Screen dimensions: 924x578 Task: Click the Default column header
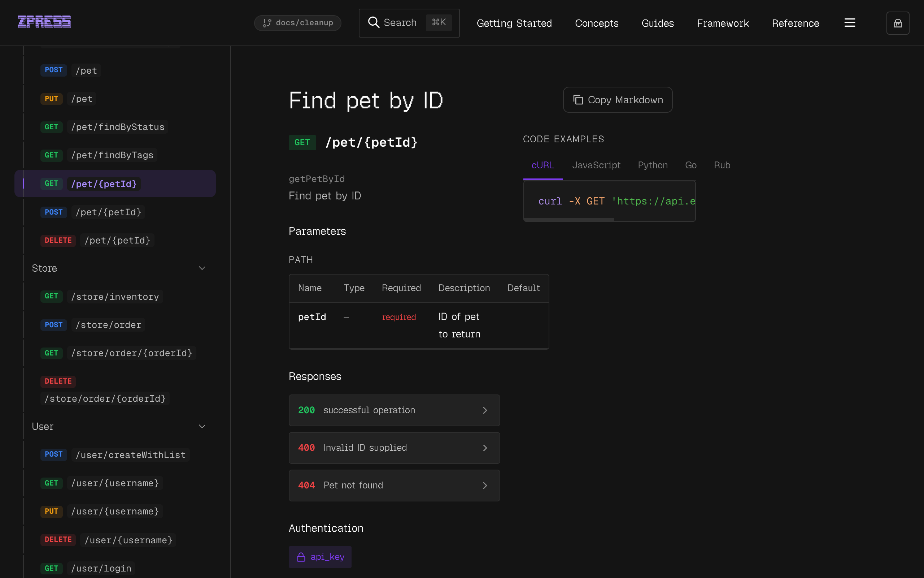coord(523,288)
